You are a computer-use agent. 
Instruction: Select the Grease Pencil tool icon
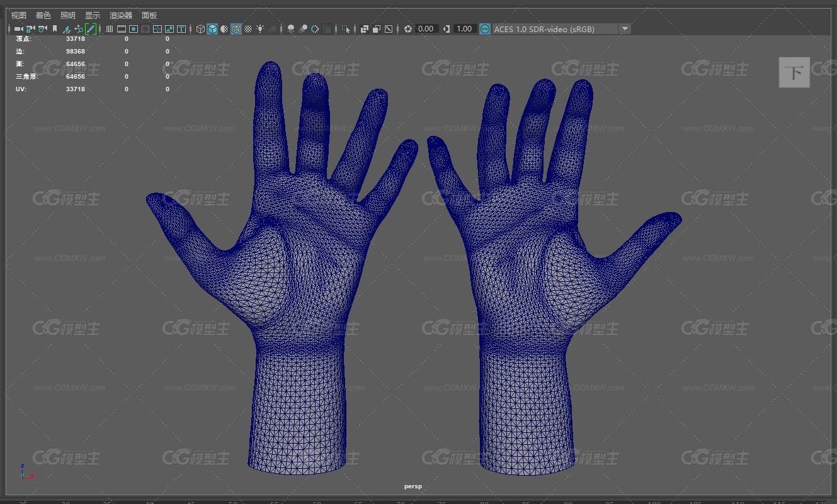click(x=91, y=29)
